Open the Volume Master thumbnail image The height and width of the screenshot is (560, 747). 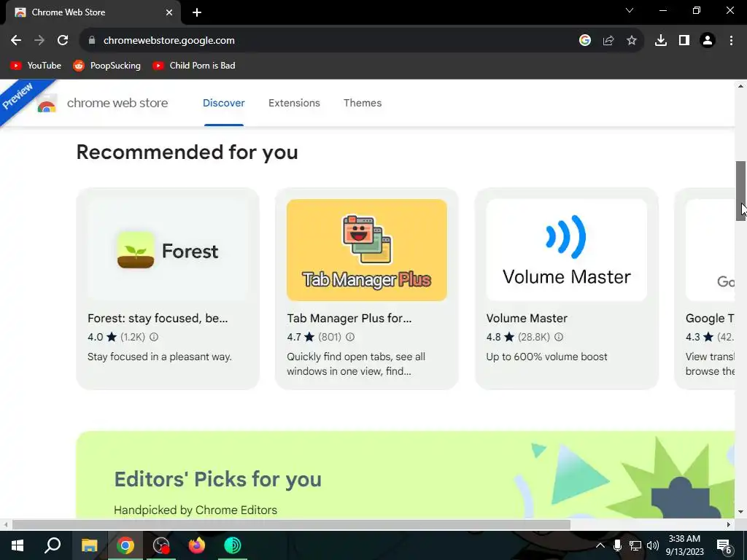[x=566, y=250]
